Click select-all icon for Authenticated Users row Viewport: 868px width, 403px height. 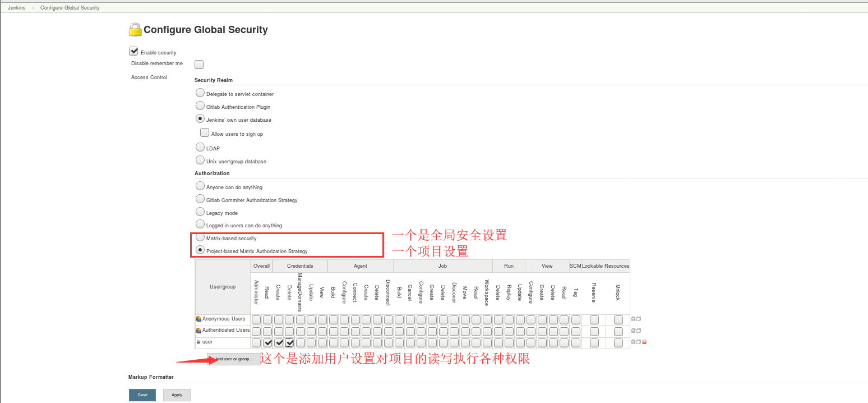tap(633, 331)
